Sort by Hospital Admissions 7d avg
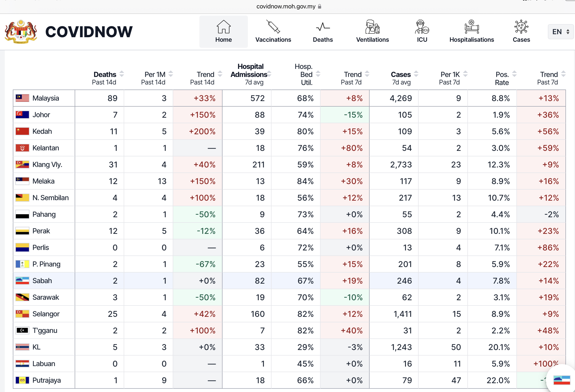The height and width of the screenshot is (392, 575). tap(270, 74)
